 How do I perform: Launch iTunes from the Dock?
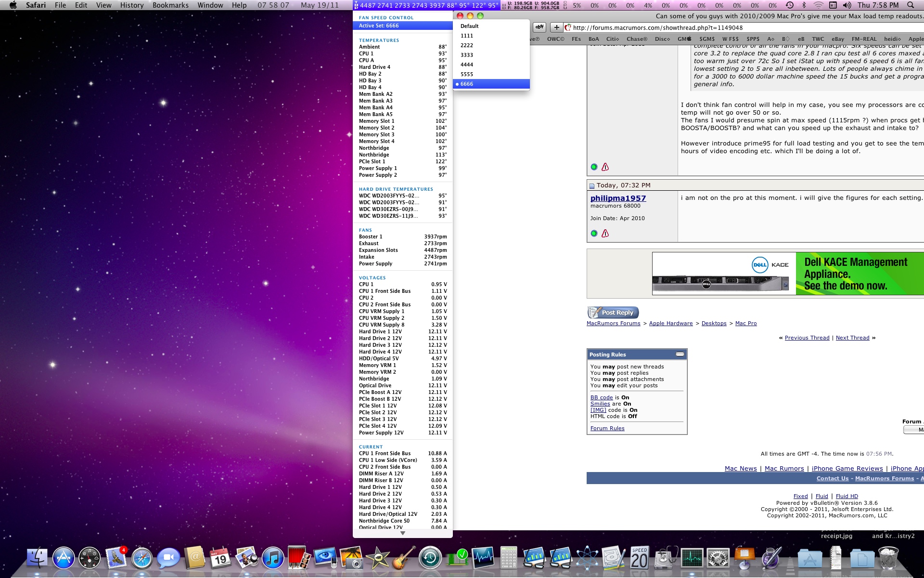click(x=273, y=558)
